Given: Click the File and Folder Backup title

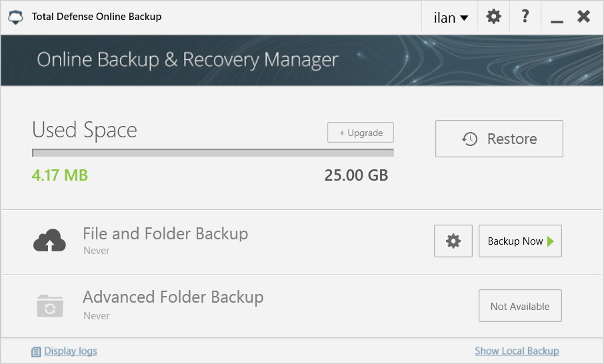Looking at the screenshot, I should pyautogui.click(x=165, y=234).
